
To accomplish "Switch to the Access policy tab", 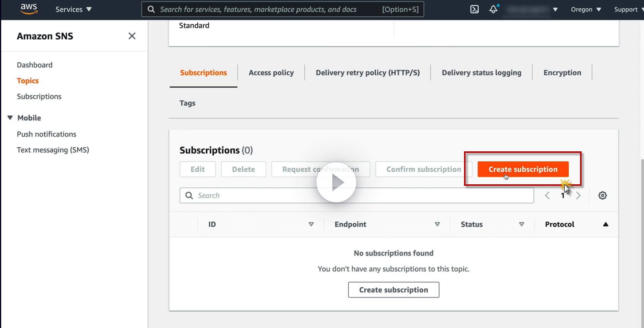I will coord(271,73).
